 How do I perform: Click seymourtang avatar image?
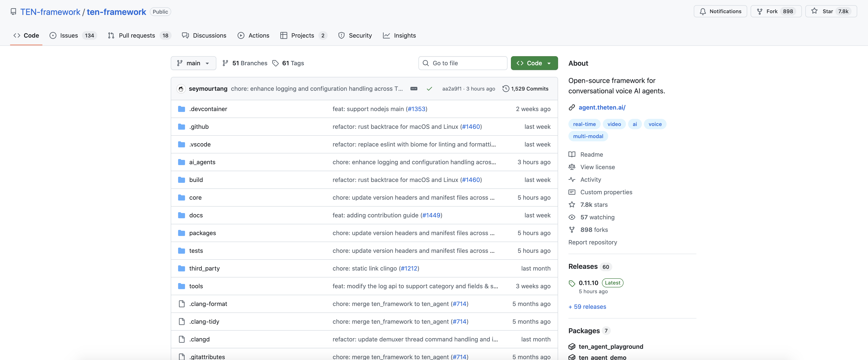coord(181,89)
